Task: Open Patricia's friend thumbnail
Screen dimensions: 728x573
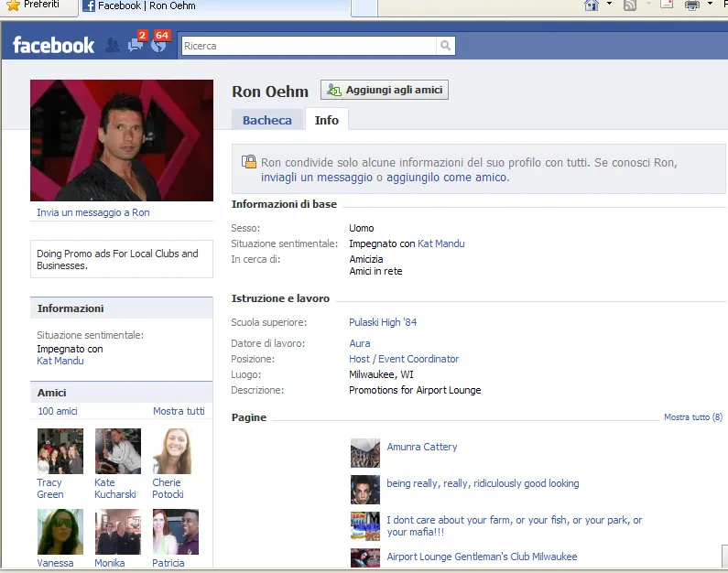Action: [x=176, y=532]
